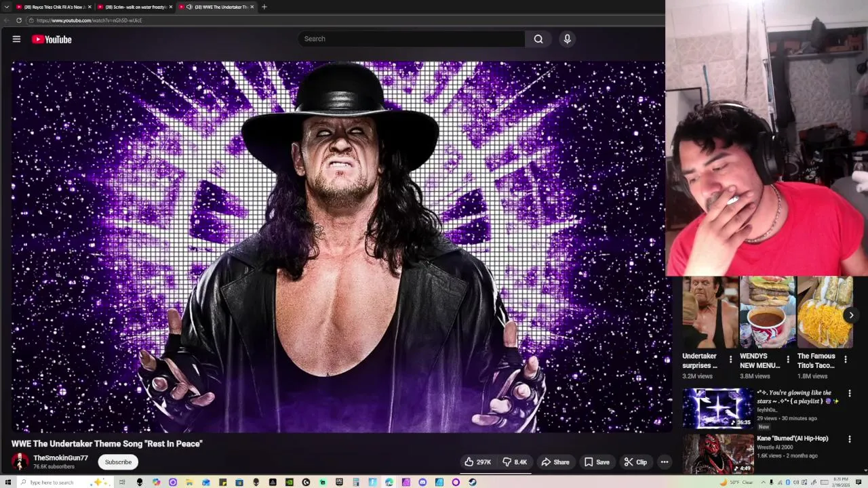Expand hidden system tray icons
The width and height of the screenshot is (868, 488).
click(764, 483)
